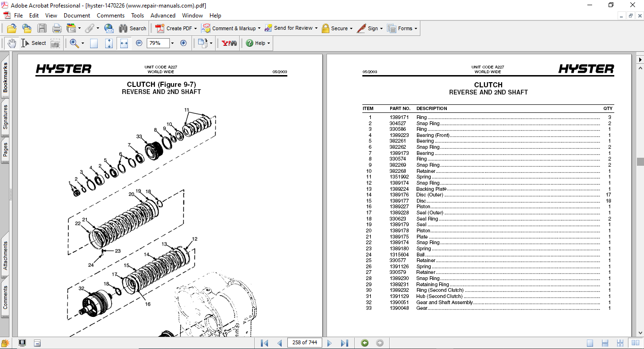Click the Save floppy disk icon

[42, 28]
